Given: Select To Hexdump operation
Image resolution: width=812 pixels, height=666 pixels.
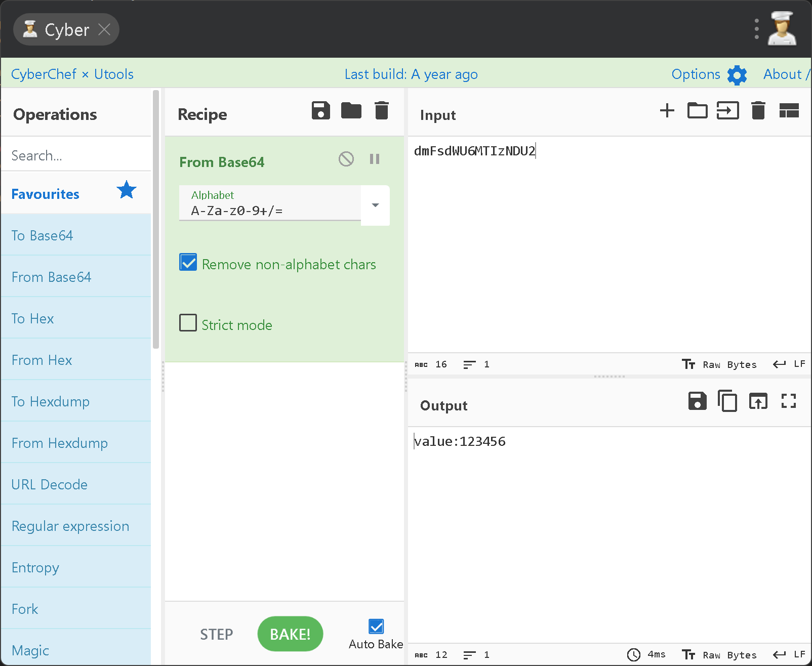Looking at the screenshot, I should [76, 401].
